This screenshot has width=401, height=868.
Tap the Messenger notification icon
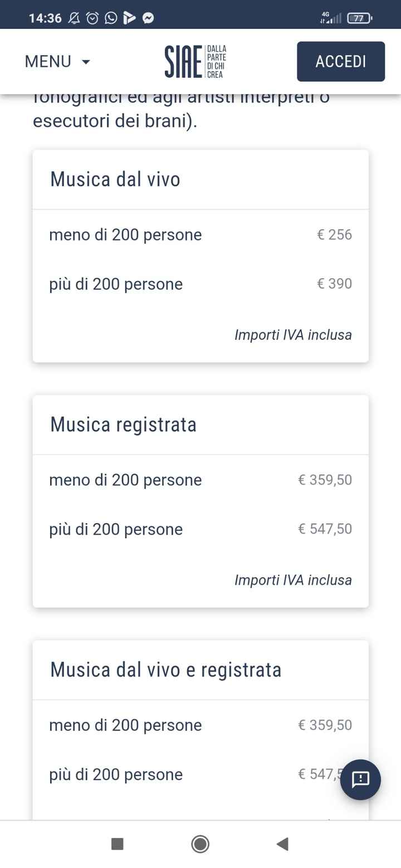click(x=148, y=18)
